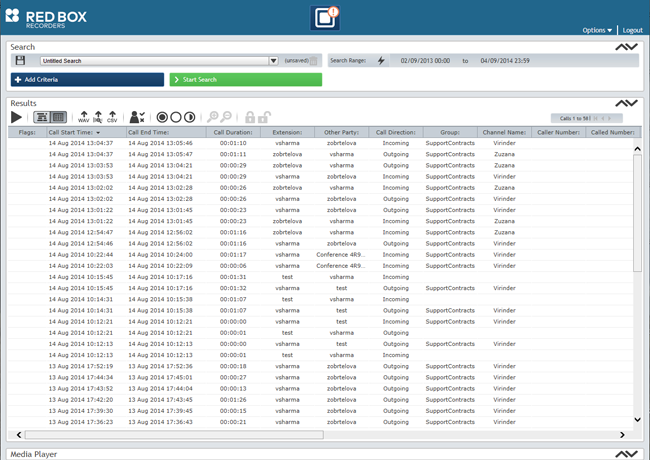This screenshot has height=460, width=650.
Task: Click the Add Criteria button
Action: 87,80
